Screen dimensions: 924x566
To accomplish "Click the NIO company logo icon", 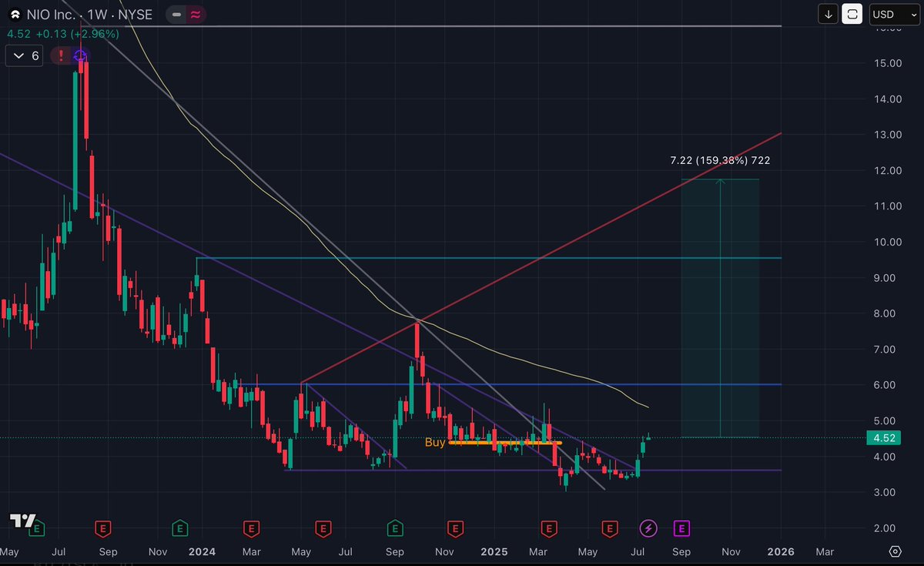I will pyautogui.click(x=15, y=15).
